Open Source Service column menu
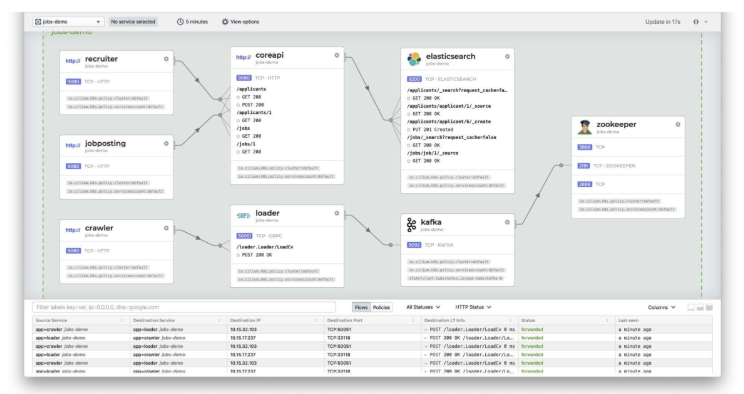Image resolution: width=744 pixels, height=394 pixels. pyautogui.click(x=122, y=320)
